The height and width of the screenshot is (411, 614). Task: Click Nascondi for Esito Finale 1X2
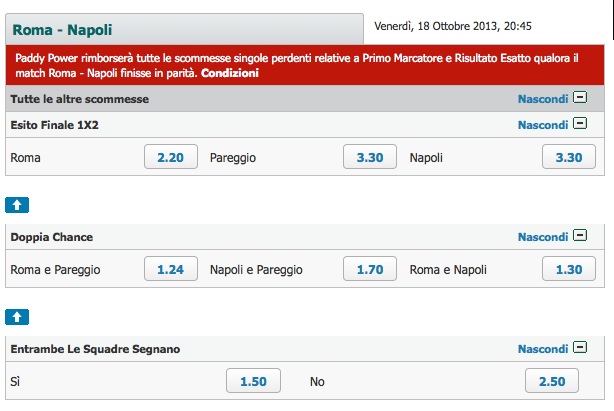pyautogui.click(x=543, y=125)
